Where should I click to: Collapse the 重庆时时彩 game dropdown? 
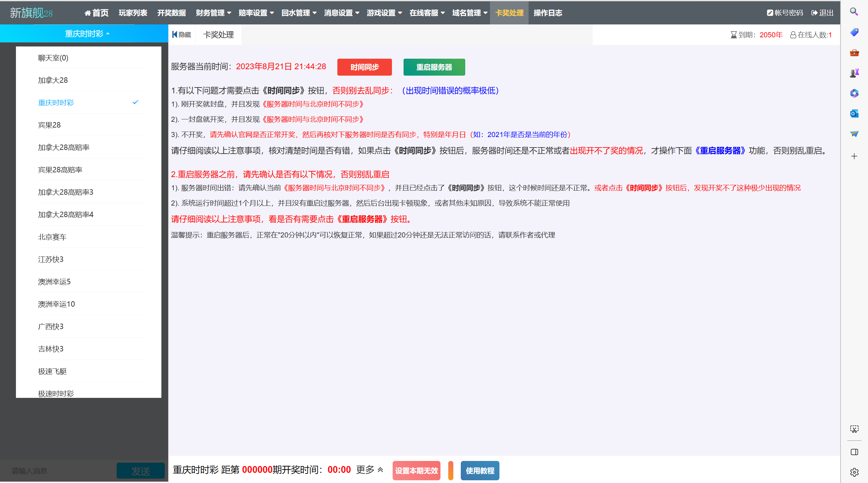tap(87, 34)
